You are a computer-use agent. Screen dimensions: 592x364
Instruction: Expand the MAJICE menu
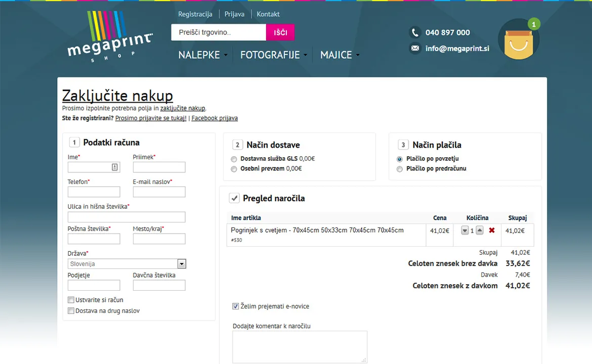340,55
